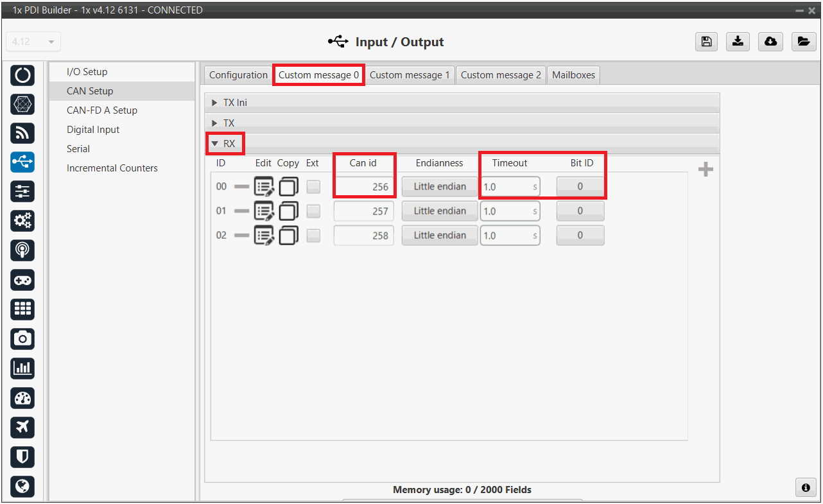
Task: Switch to Custom message 1 tab
Action: (x=410, y=75)
